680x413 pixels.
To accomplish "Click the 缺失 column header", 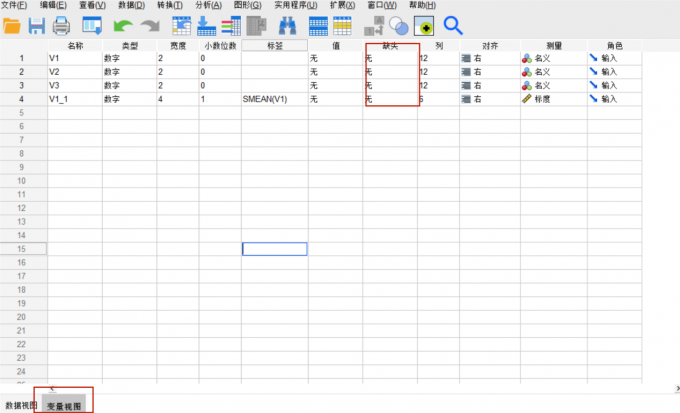I will pyautogui.click(x=389, y=45).
